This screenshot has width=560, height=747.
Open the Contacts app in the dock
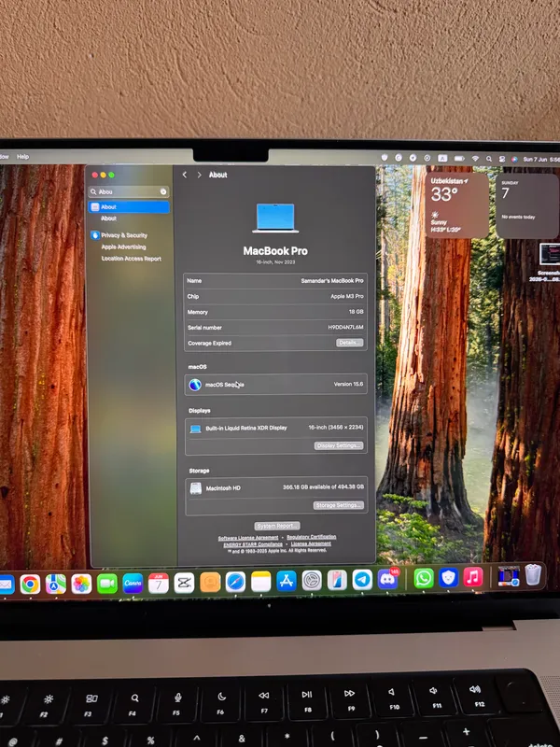coord(210,582)
